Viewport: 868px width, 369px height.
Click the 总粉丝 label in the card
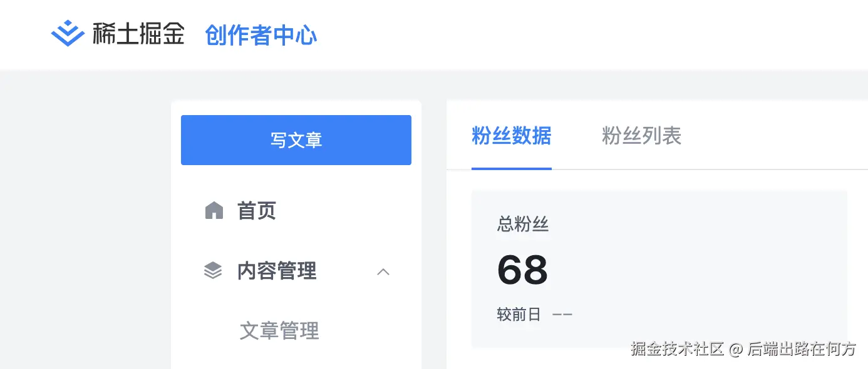(x=523, y=224)
